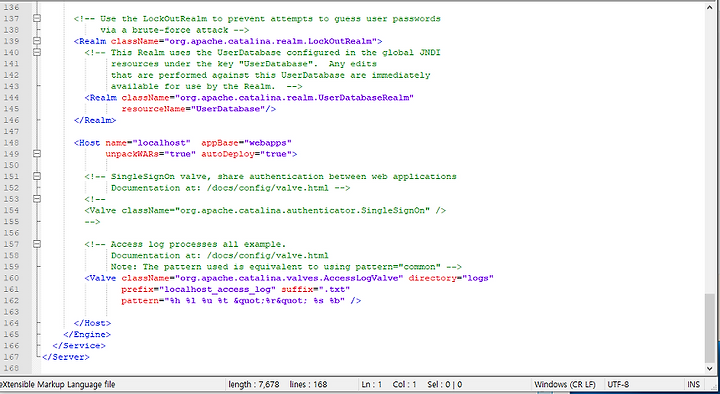The height and width of the screenshot is (394, 720).
Task: Open the 'UTF-8' encoding status field
Action: tap(618, 384)
